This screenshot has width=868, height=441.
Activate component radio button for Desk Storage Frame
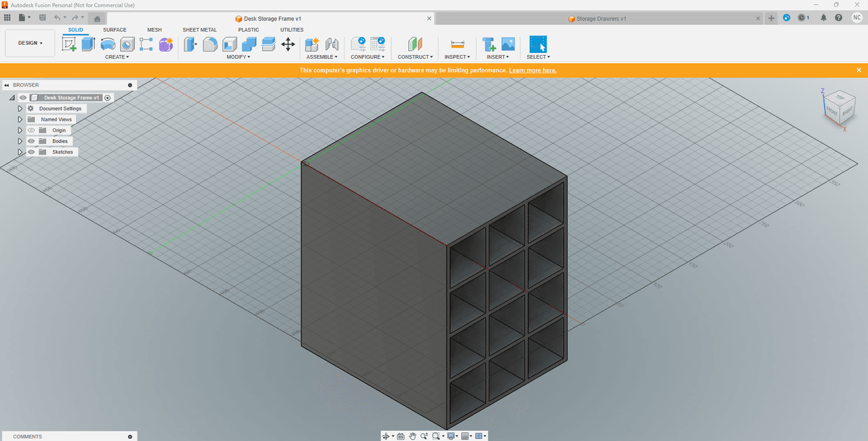click(108, 98)
